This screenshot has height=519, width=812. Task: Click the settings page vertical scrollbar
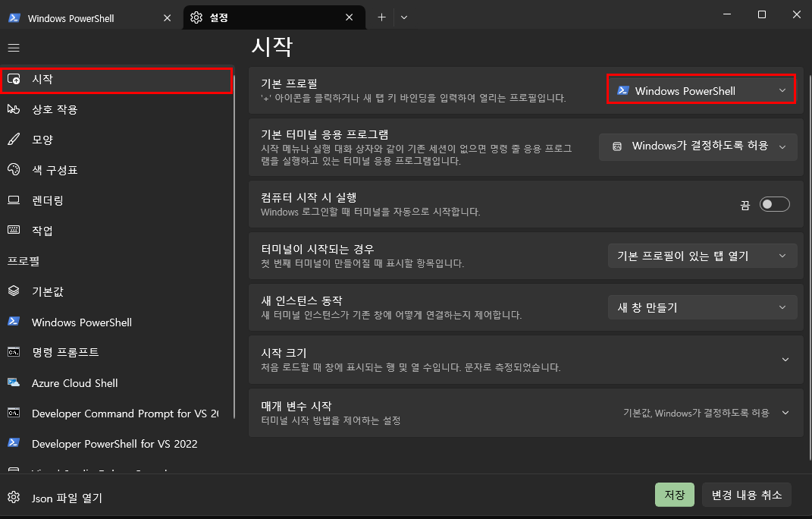(x=810, y=267)
